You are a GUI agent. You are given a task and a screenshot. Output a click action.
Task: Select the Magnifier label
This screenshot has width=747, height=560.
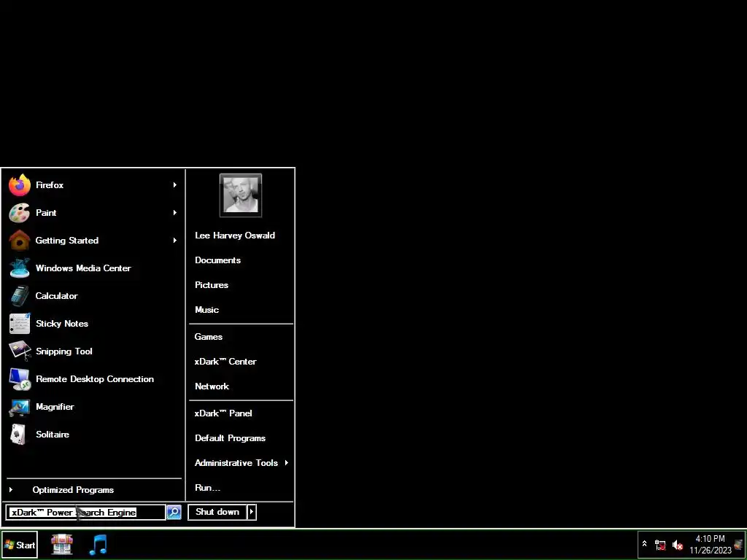pos(55,407)
